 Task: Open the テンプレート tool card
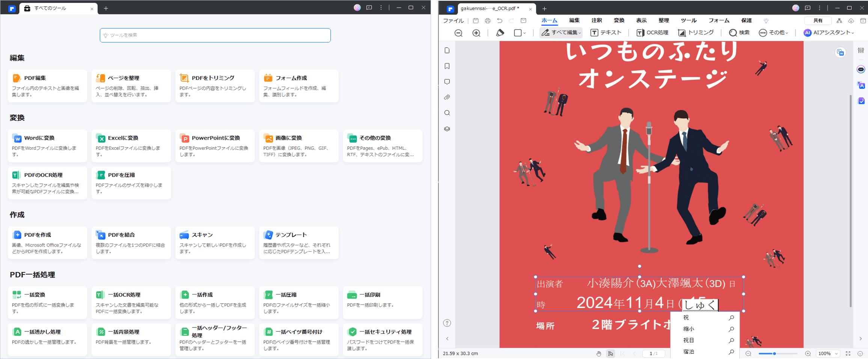click(x=298, y=243)
